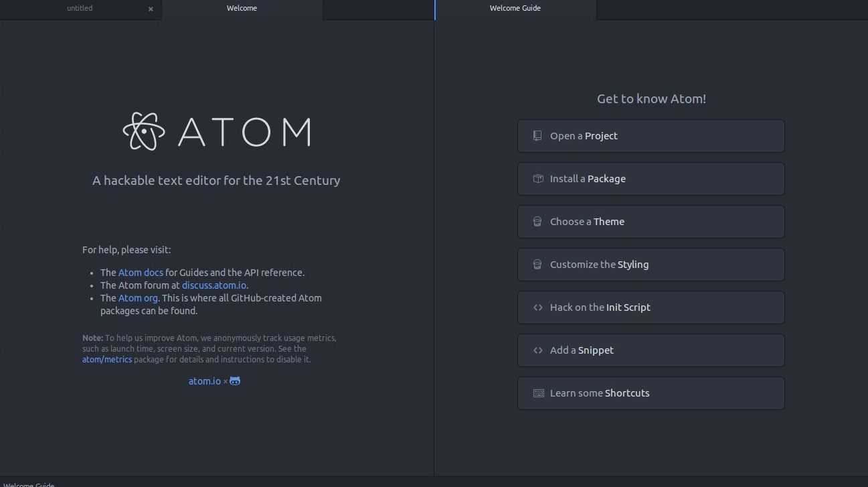Expand the Install a Package section
Image resolution: width=868 pixels, height=487 pixels.
650,179
